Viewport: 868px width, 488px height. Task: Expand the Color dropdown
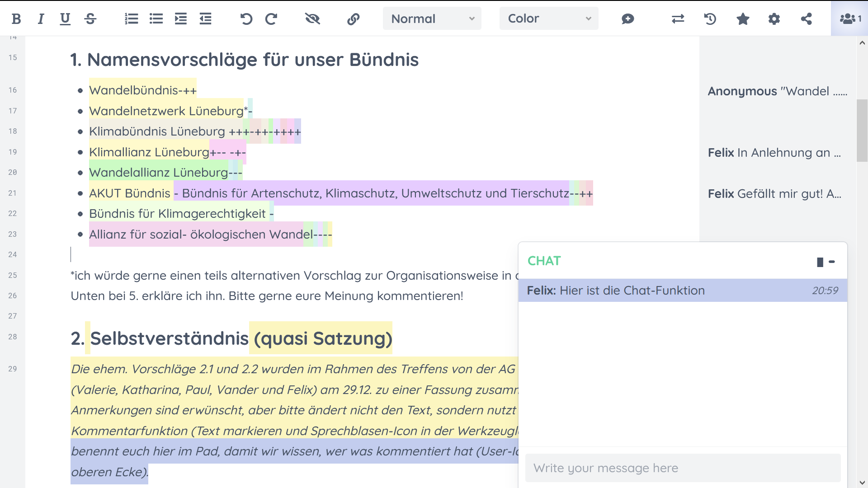(548, 19)
